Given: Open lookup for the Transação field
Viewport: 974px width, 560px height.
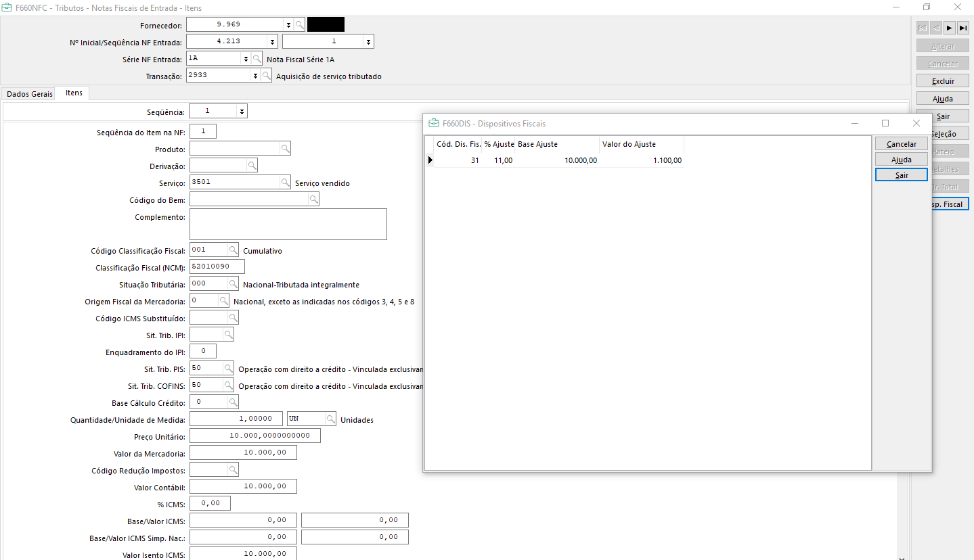Looking at the screenshot, I should pos(267,76).
